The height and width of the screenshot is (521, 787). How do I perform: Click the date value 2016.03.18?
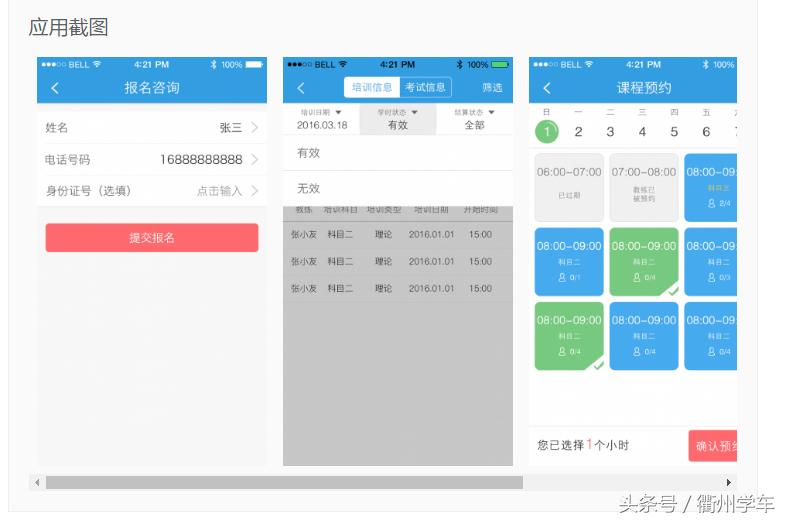[x=322, y=125]
